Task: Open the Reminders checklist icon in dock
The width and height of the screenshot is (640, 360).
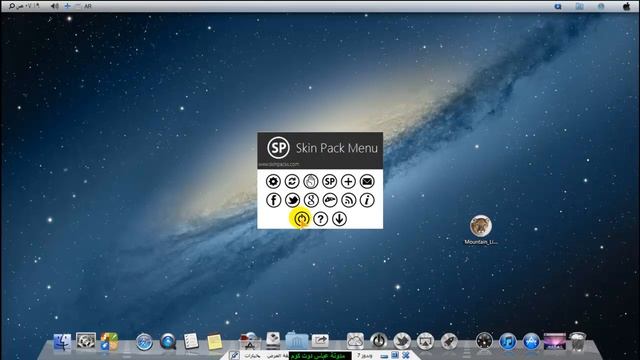Action: pos(191,341)
